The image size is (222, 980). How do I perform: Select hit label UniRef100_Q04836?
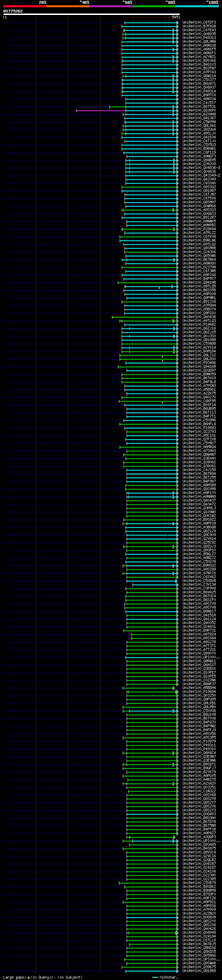tap(199, 172)
